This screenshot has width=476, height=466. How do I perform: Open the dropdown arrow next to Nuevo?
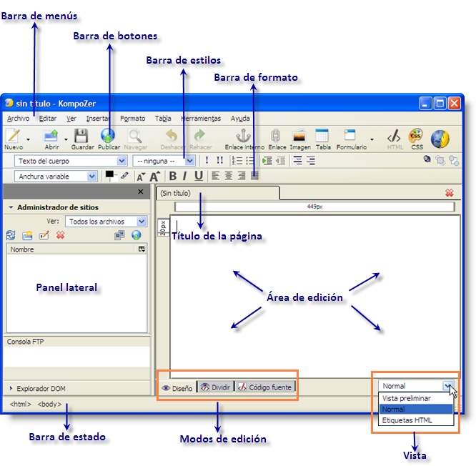(x=29, y=139)
